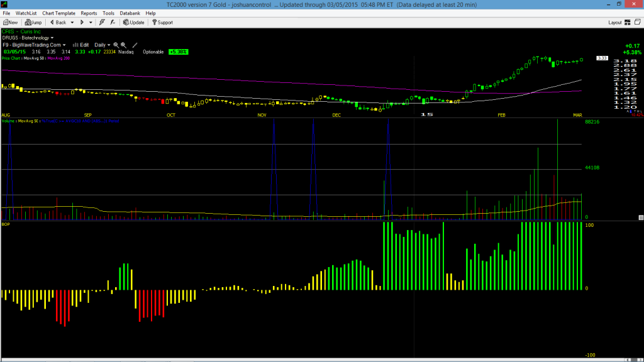
Task: Click the 3.33 last price marker
Action: pyautogui.click(x=602, y=58)
